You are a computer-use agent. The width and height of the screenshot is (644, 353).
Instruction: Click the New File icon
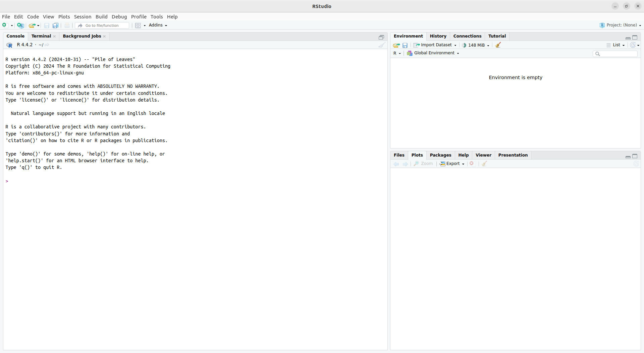[5, 25]
